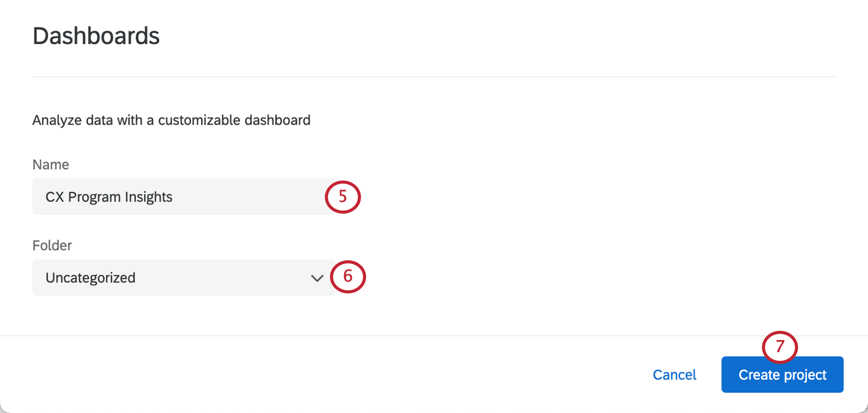Click the divider line below Dashboards heading
This screenshot has width=868, height=413.
pos(434,77)
